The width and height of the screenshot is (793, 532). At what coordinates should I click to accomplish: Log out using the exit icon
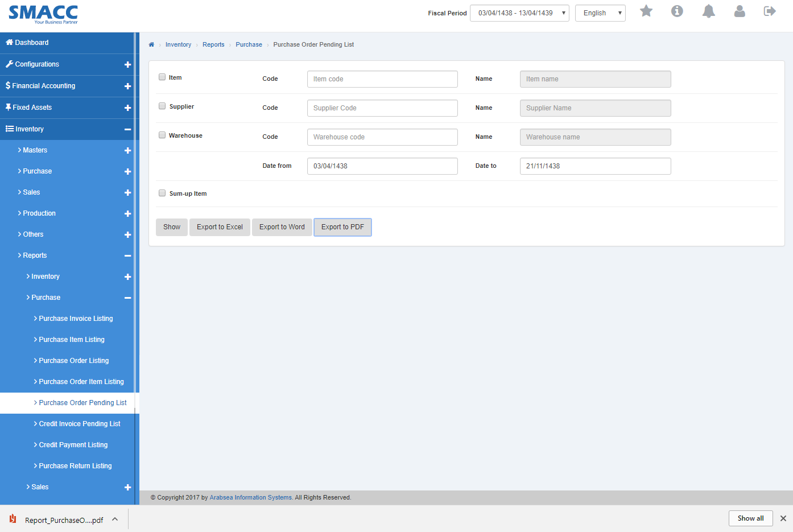pyautogui.click(x=770, y=10)
